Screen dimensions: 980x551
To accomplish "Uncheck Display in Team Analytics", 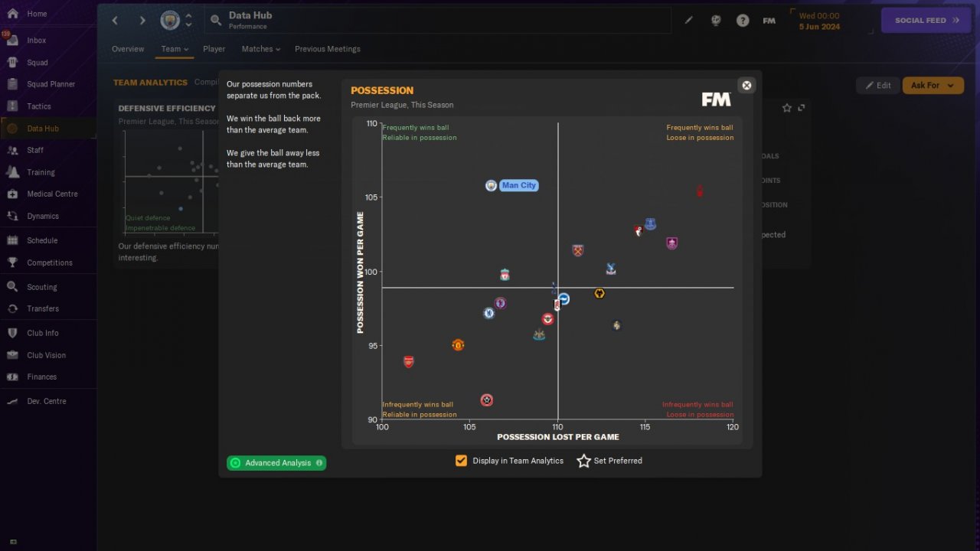I will pyautogui.click(x=461, y=461).
